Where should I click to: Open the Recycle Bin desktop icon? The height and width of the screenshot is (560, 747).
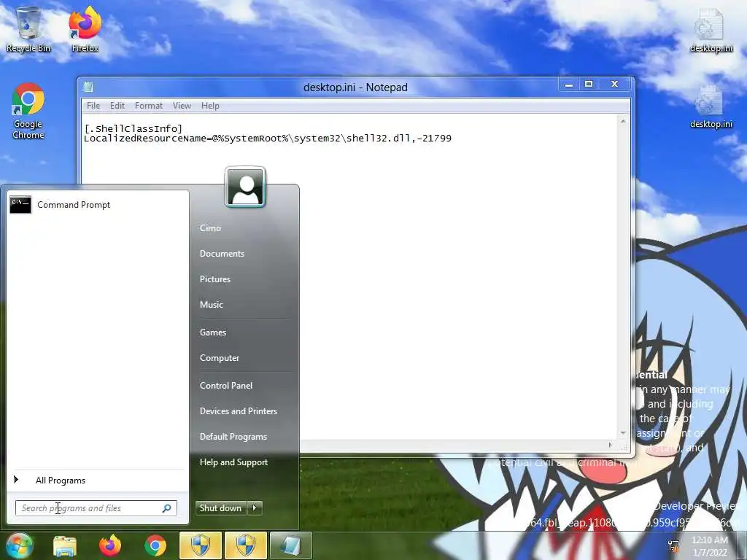(28, 29)
